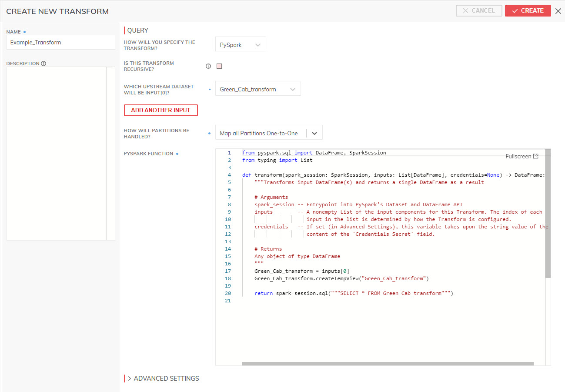
Task: Click the Name input field
Action: [x=61, y=43]
